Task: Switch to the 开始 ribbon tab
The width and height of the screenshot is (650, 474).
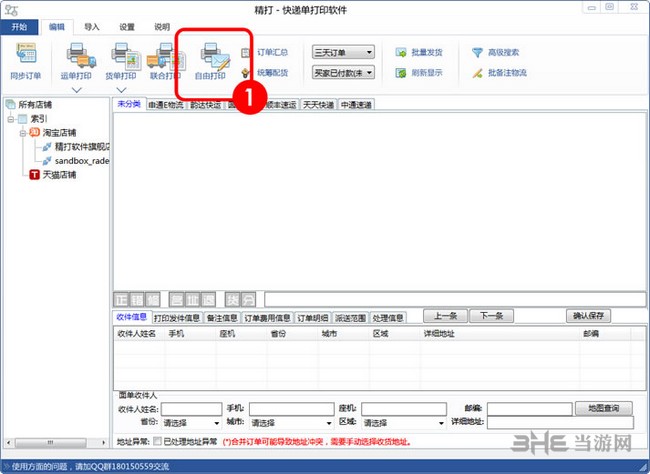Action: tap(19, 27)
